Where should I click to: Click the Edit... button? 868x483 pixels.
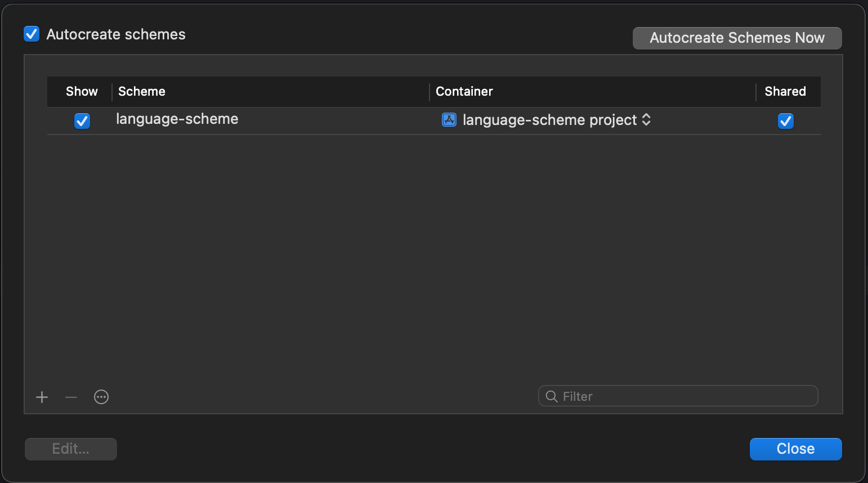click(x=71, y=449)
